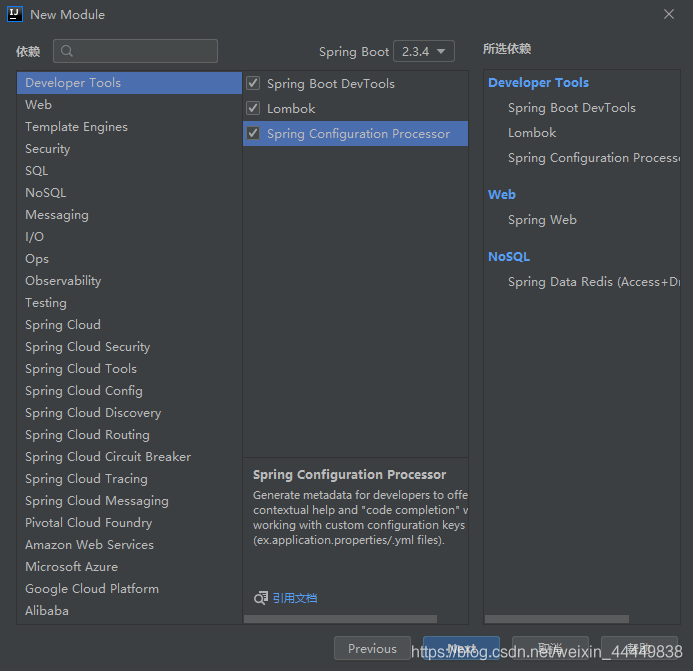Viewport: 693px width, 671px height.
Task: Select the Ops category
Action: [x=129, y=259]
